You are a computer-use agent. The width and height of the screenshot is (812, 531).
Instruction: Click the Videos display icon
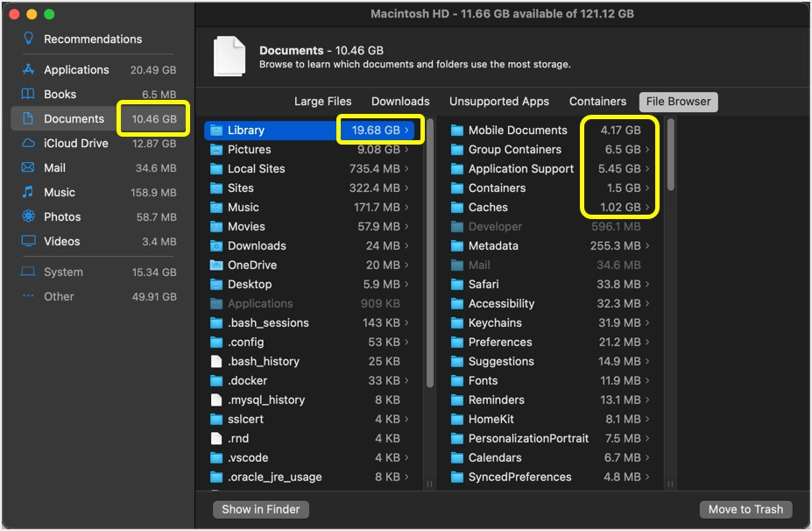click(28, 241)
